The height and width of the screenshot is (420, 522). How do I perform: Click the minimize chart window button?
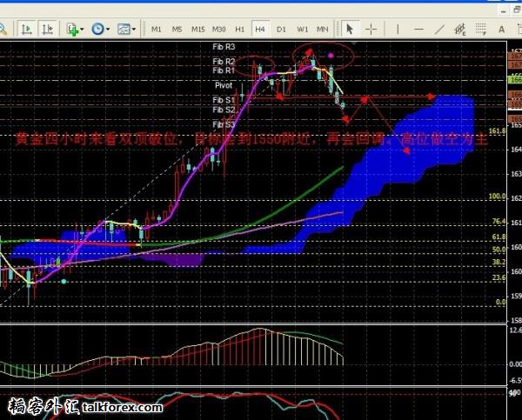pos(504,10)
